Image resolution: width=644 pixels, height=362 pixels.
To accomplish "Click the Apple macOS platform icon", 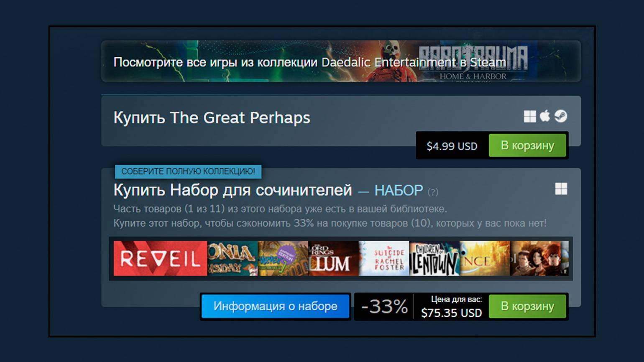I will pyautogui.click(x=545, y=116).
